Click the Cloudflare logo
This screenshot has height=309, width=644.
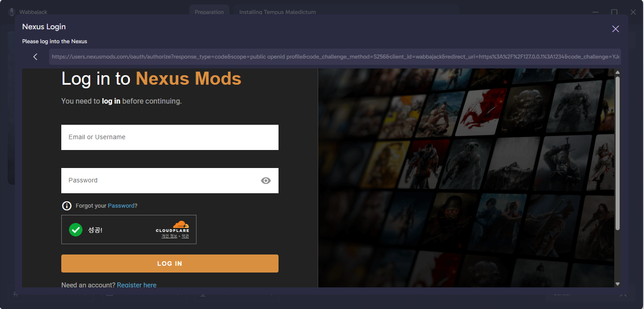[173, 227]
